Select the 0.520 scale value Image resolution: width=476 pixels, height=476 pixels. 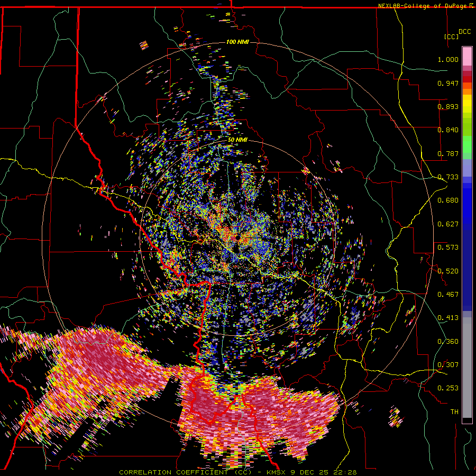point(448,271)
